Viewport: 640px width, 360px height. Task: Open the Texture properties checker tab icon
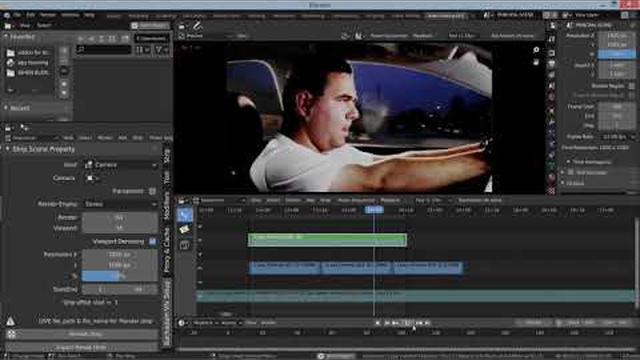[x=552, y=190]
